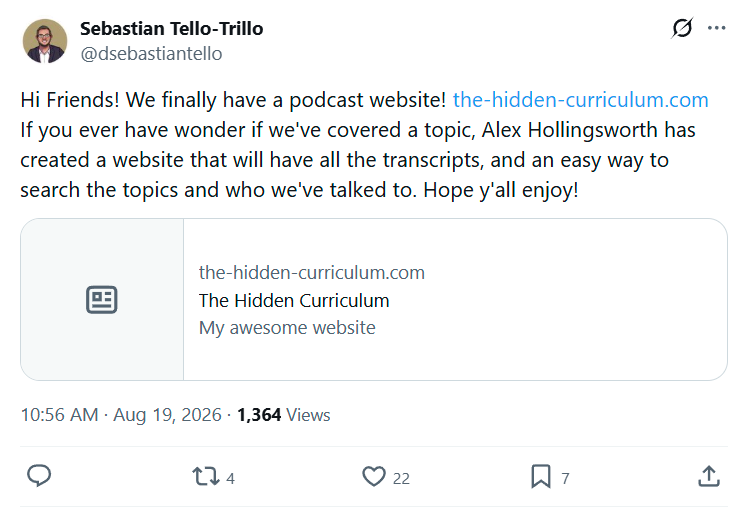This screenshot has width=748, height=507.
Task: Like the tweet with the heart icon
Action: [374, 476]
